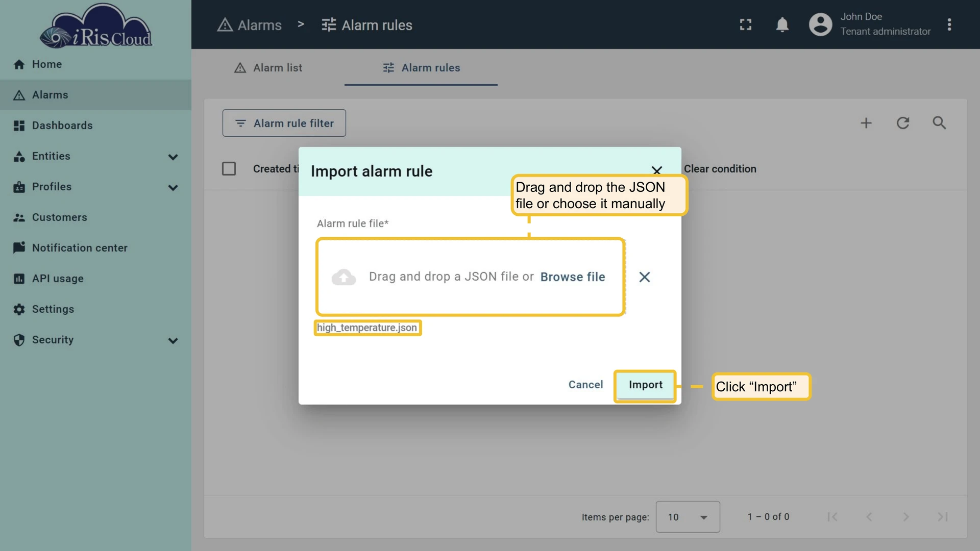Click the Entities shapes icon
Image resolution: width=980 pixels, height=551 pixels.
click(19, 156)
